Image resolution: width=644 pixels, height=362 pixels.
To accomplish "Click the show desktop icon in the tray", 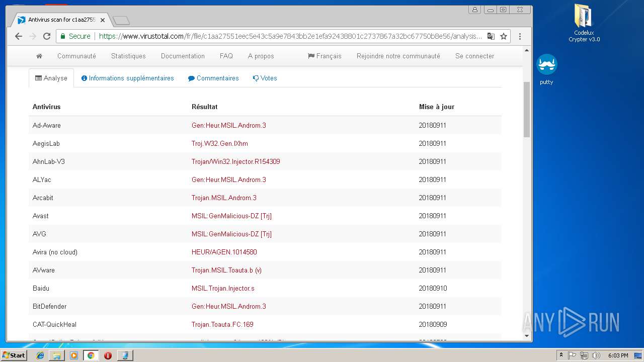I will (638, 355).
